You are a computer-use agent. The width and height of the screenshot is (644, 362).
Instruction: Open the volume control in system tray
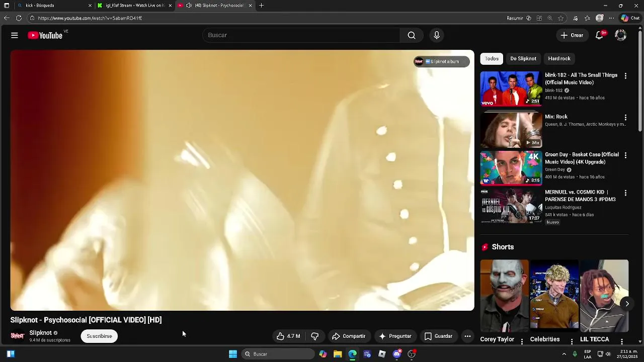[x=608, y=354]
